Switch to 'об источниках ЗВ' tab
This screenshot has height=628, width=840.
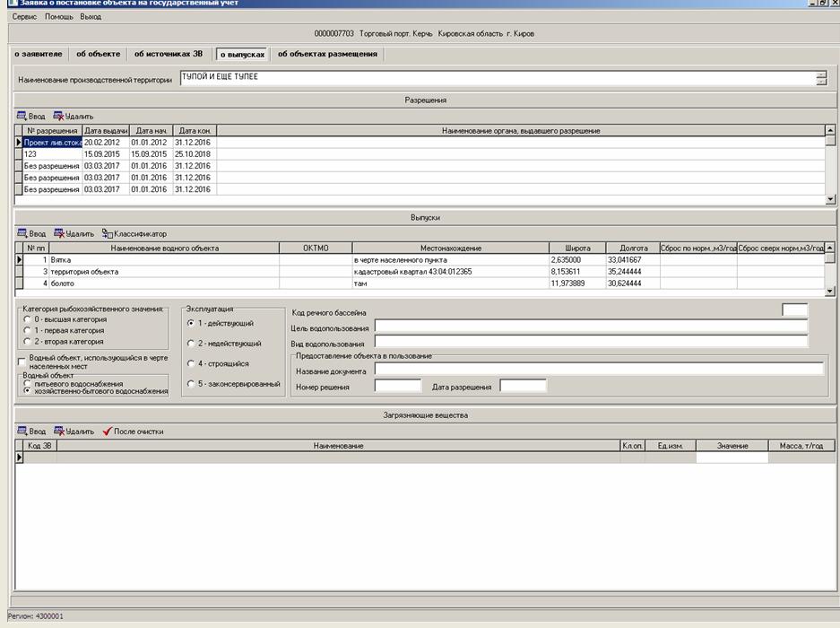169,54
